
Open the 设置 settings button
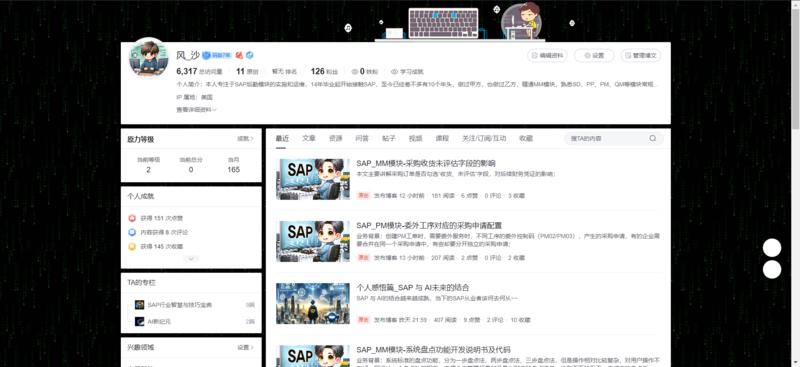(594, 55)
